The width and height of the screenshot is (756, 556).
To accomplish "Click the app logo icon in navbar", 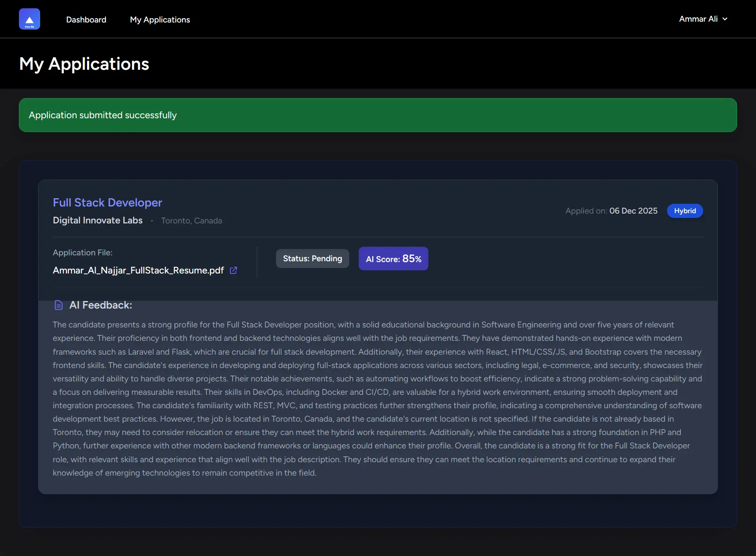I will 30,19.
